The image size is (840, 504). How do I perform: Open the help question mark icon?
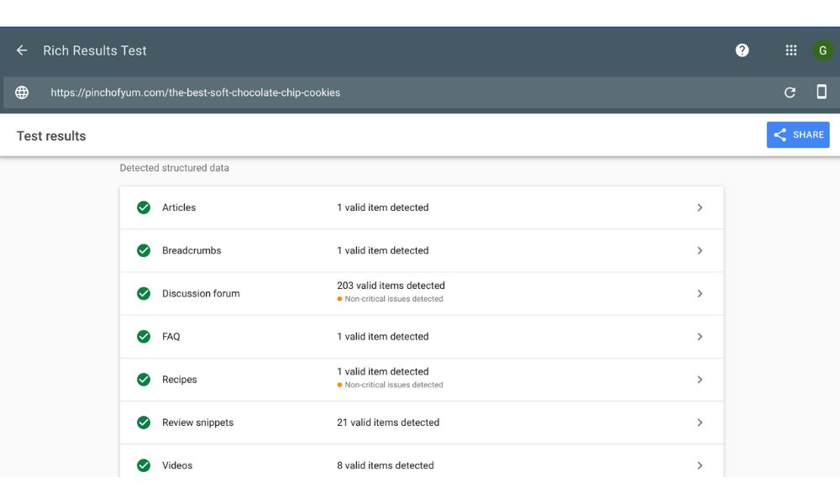tap(742, 50)
